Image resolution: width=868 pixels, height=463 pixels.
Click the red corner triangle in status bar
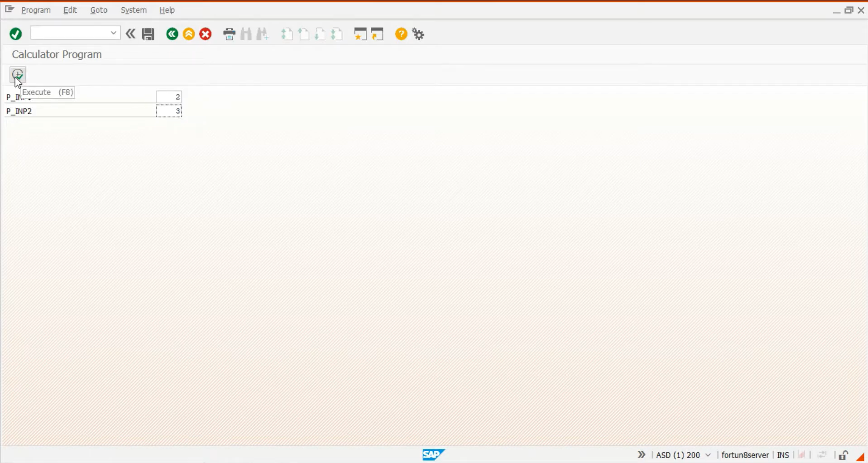click(x=860, y=457)
